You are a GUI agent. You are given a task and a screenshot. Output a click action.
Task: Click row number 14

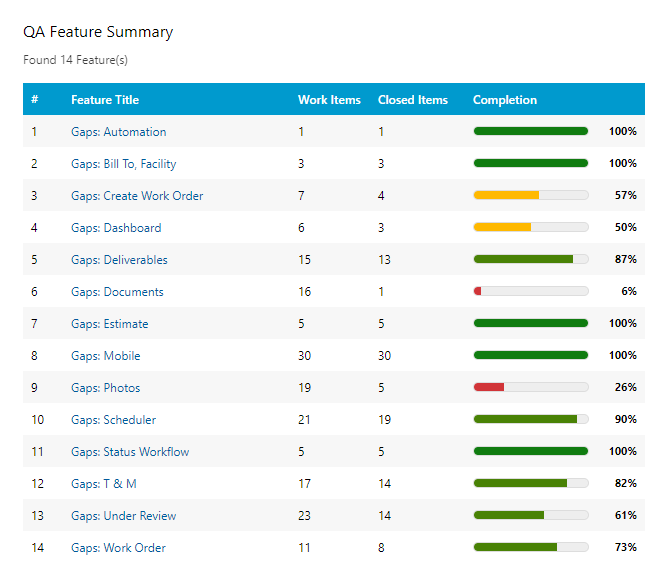click(x=38, y=548)
